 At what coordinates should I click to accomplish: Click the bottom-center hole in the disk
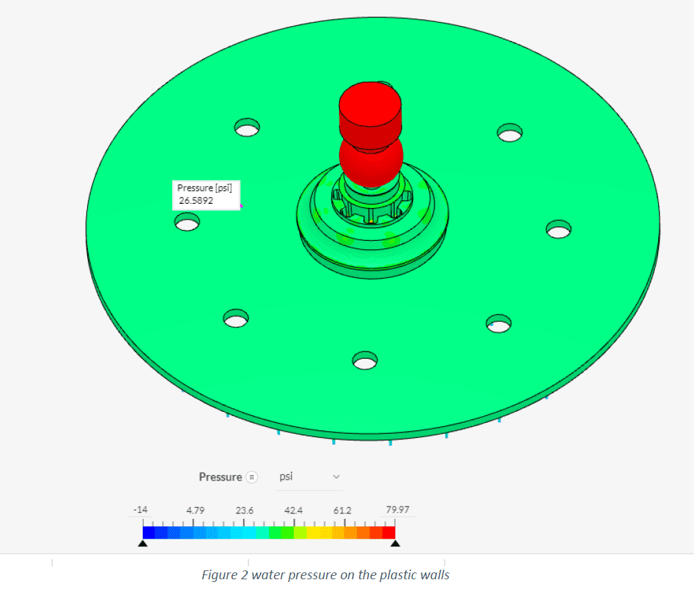coord(364,360)
